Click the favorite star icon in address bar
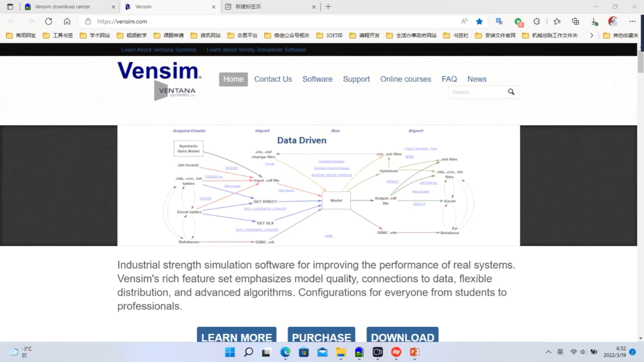This screenshot has height=362, width=644. tap(479, 21)
